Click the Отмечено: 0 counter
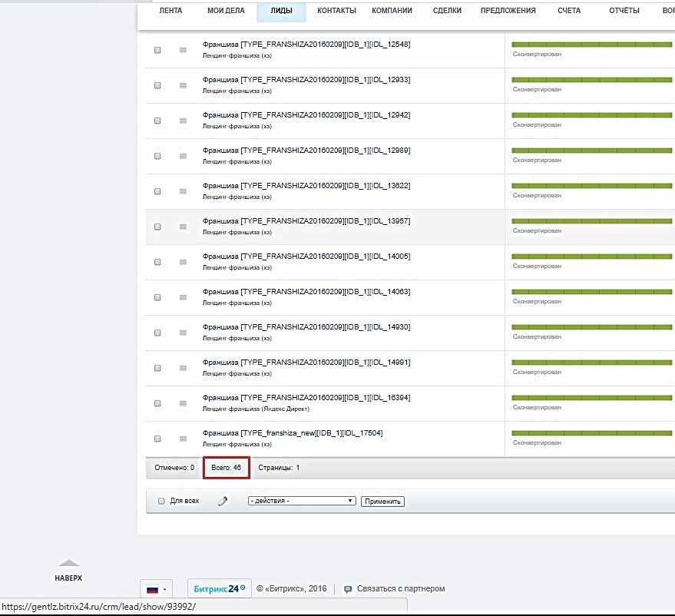 pos(174,468)
